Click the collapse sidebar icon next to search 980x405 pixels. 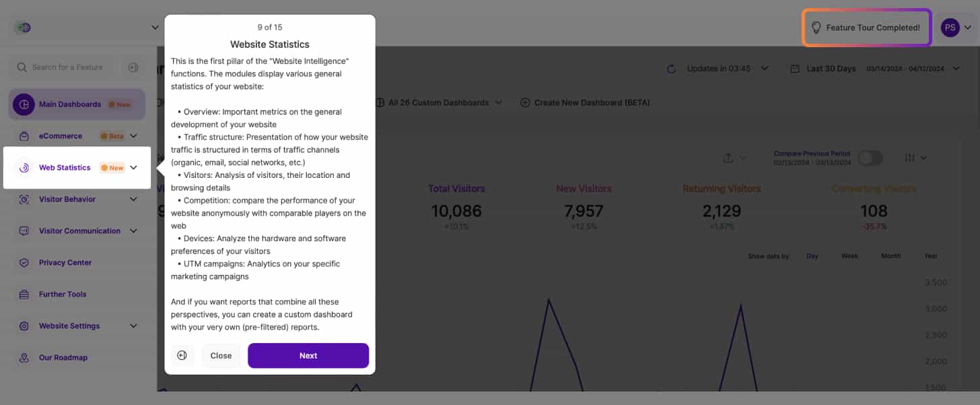(133, 67)
